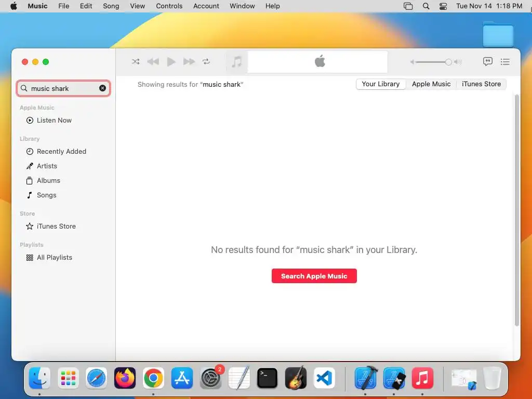This screenshot has height=399, width=532.
Task: Open the File menu
Action: click(64, 6)
